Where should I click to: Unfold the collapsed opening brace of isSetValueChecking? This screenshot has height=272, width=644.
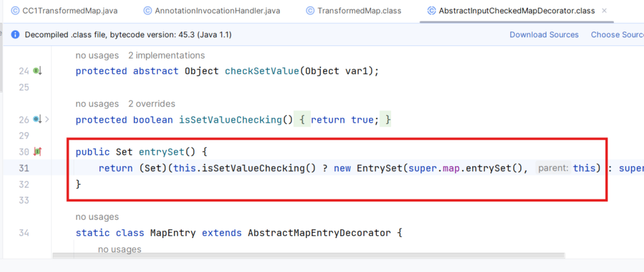(x=301, y=119)
